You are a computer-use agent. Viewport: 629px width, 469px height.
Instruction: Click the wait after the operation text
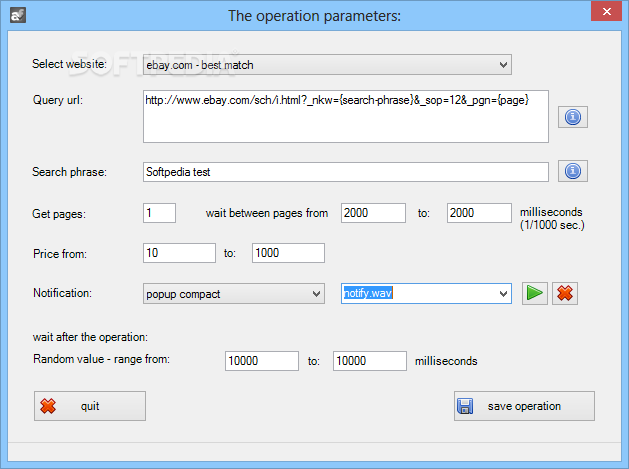(x=90, y=337)
